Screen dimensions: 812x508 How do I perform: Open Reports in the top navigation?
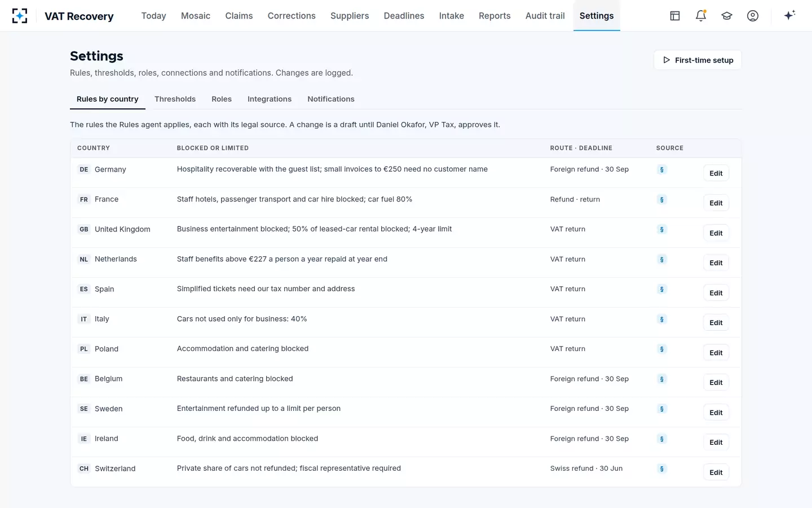pyautogui.click(x=495, y=16)
